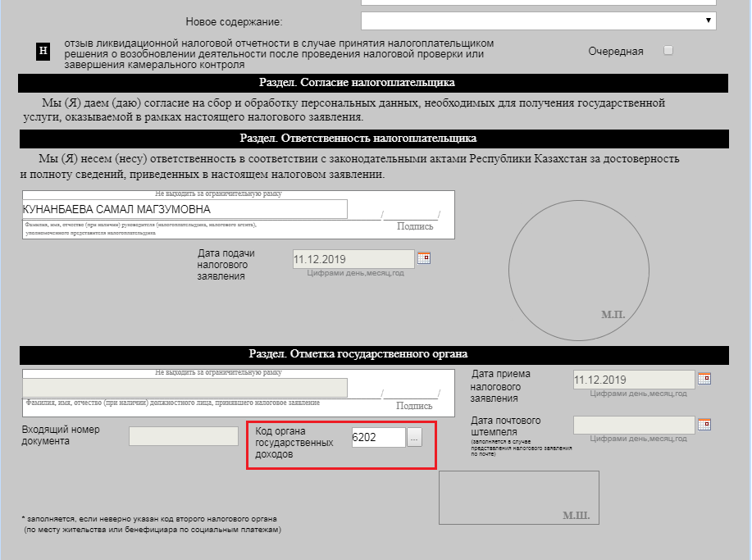This screenshot has width=752, height=560.
Task: Click the Отметка государственного органа section header
Action: pyautogui.click(x=373, y=354)
